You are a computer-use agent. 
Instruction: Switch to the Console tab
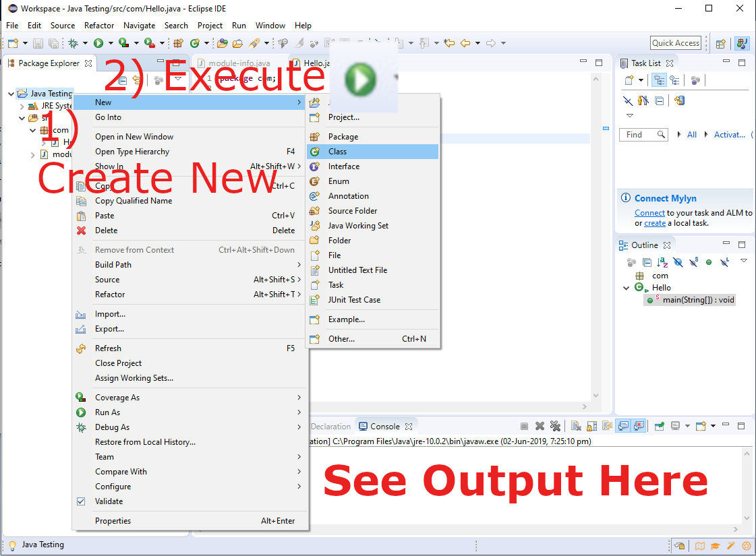(383, 426)
